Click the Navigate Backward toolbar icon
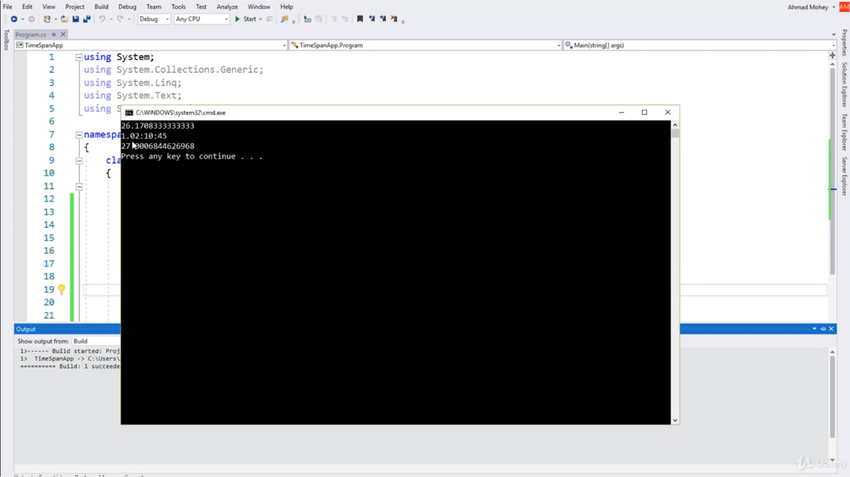Viewport: 850px width, 477px height. click(14, 19)
